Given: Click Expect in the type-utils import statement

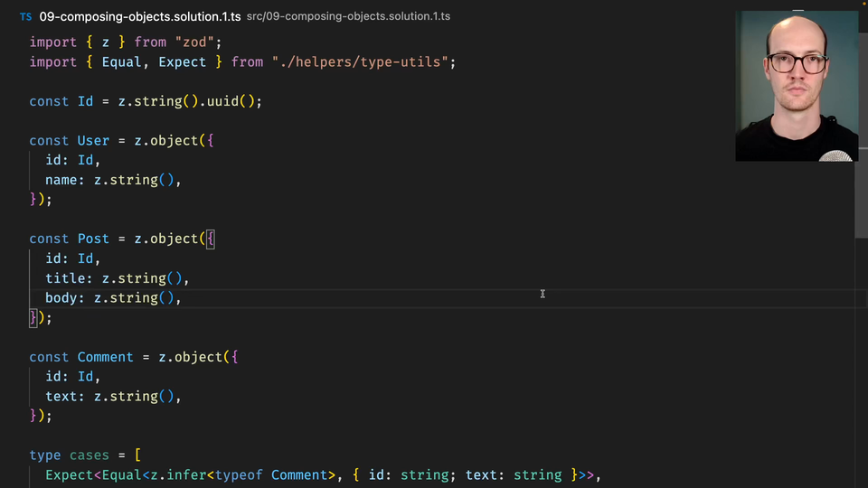Looking at the screenshot, I should point(183,62).
